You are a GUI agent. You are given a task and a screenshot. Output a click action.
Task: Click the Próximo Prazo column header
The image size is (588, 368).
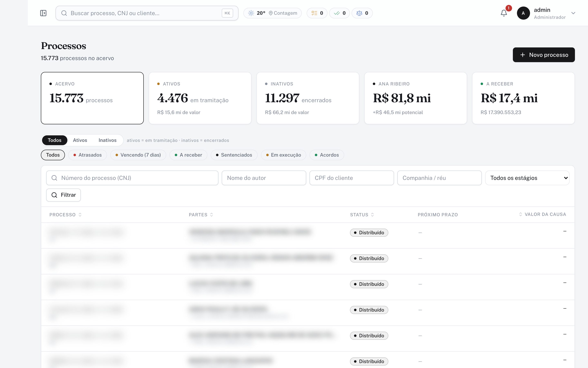438,215
